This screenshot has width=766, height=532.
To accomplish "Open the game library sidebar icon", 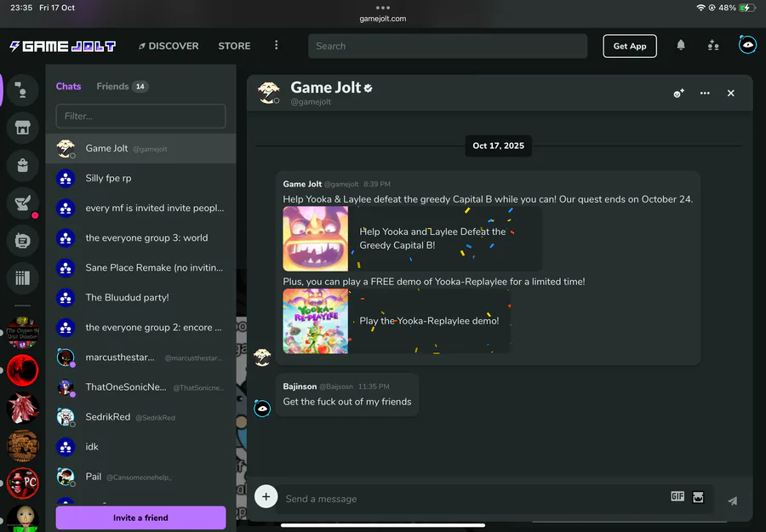I will pyautogui.click(x=22, y=278).
